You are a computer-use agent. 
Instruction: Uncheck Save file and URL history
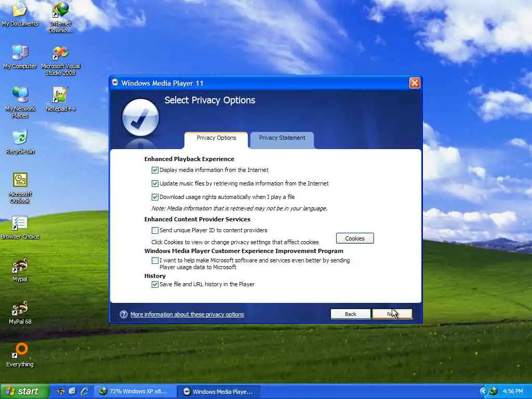coord(155,284)
